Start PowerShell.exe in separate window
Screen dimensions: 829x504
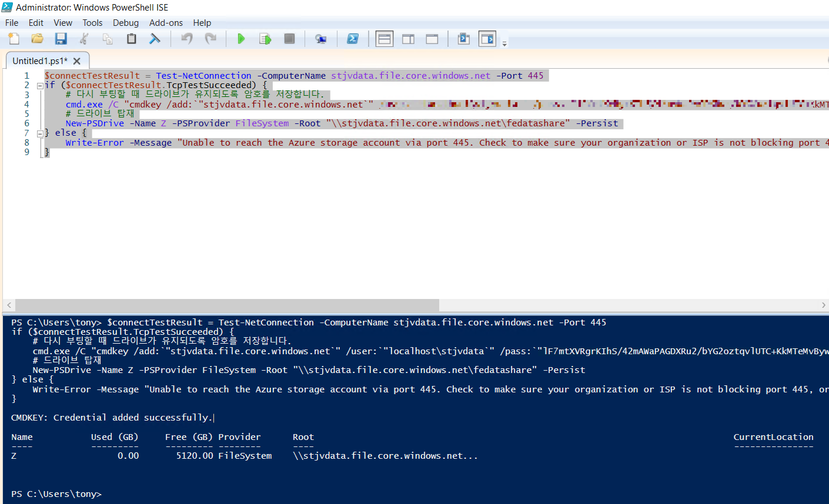353,39
